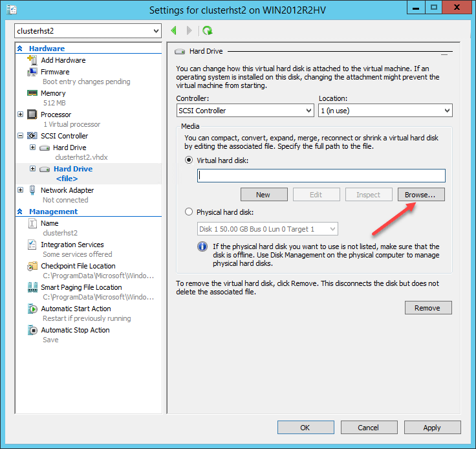Expand the selected <file> Hard Drive node
The image size is (476, 449).
tap(32, 168)
